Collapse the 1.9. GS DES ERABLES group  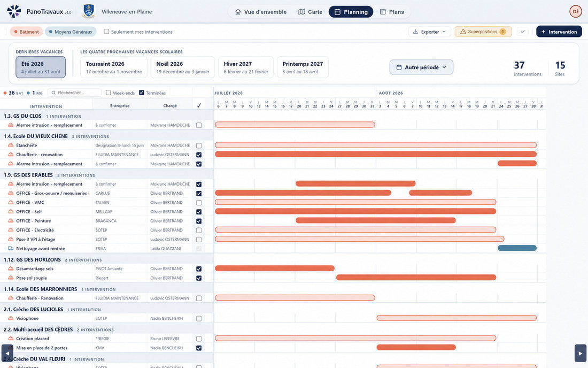click(x=106, y=175)
